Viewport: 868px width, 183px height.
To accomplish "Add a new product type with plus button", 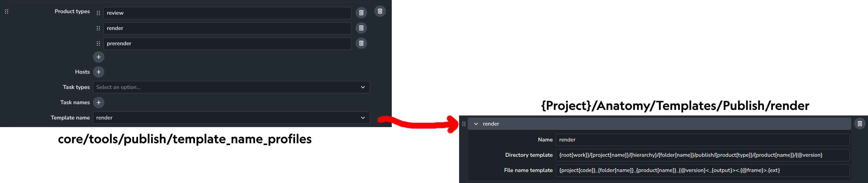I will pyautogui.click(x=99, y=57).
